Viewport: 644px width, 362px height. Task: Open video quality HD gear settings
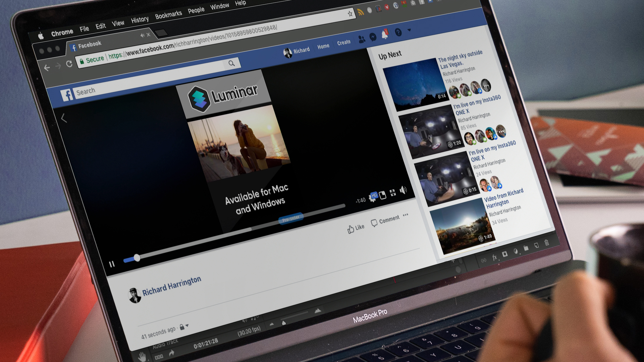tap(372, 197)
